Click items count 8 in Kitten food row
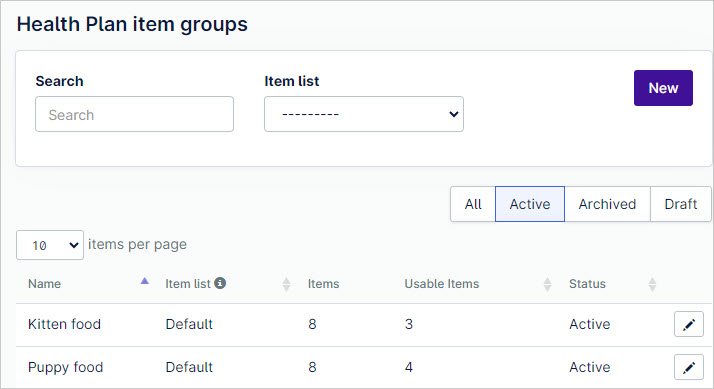 (312, 324)
